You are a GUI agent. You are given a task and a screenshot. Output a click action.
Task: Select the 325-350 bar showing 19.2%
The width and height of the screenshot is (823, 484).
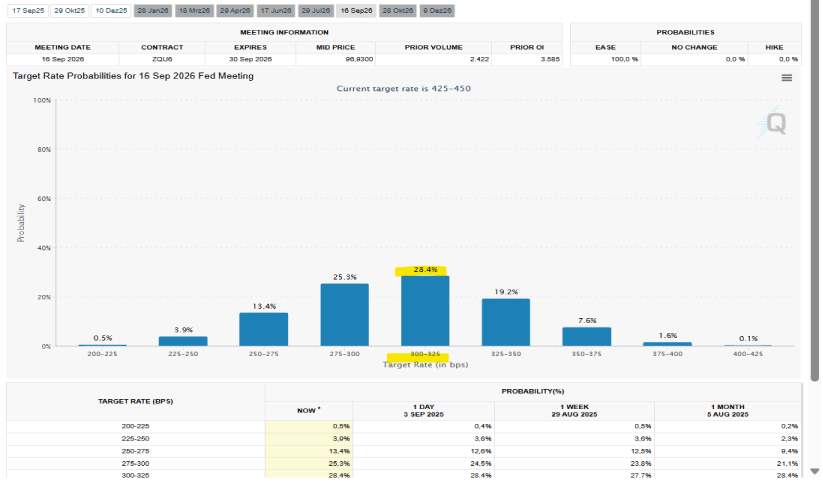505,322
